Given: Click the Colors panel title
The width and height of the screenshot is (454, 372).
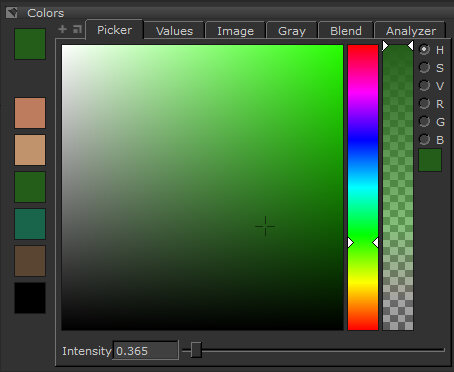Looking at the screenshot, I should point(45,13).
